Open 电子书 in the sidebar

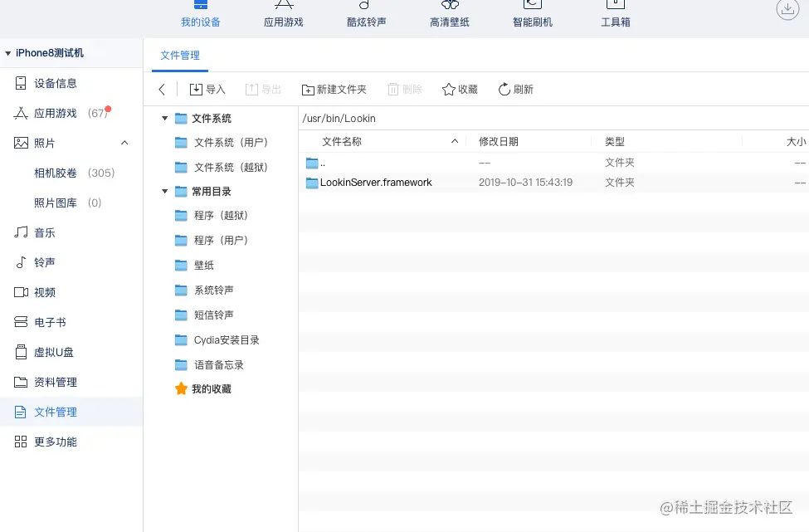71,323
